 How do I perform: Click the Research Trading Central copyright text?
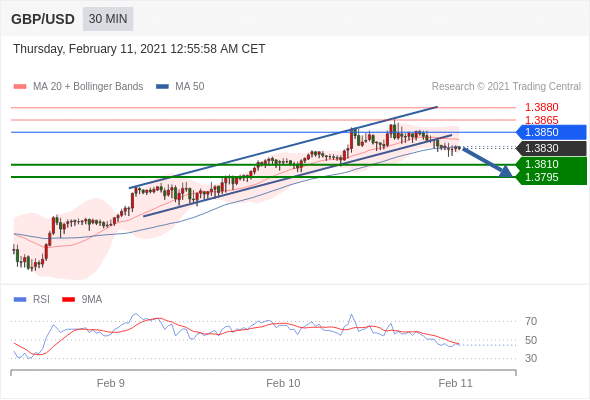[x=506, y=87]
